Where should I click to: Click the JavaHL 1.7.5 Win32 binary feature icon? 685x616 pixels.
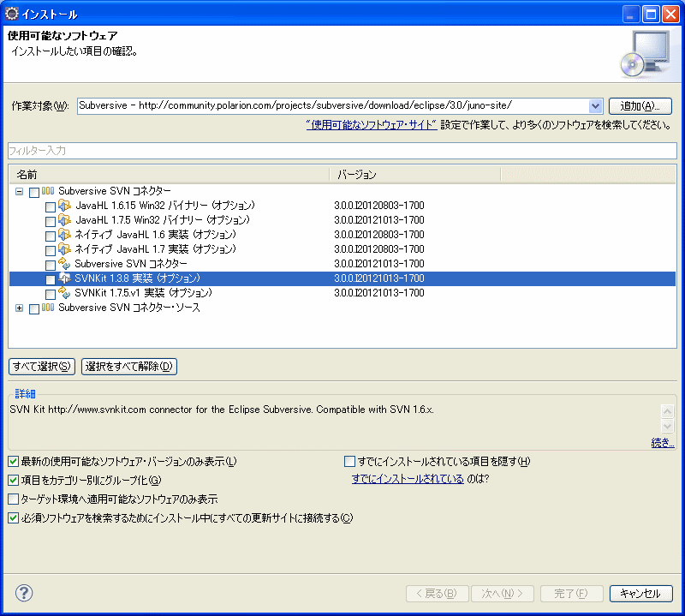tap(64, 220)
